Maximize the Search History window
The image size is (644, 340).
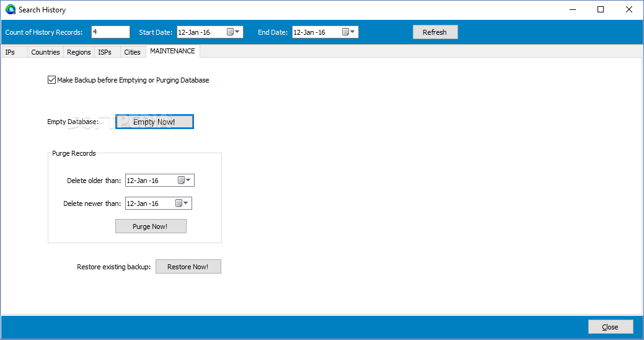click(601, 9)
